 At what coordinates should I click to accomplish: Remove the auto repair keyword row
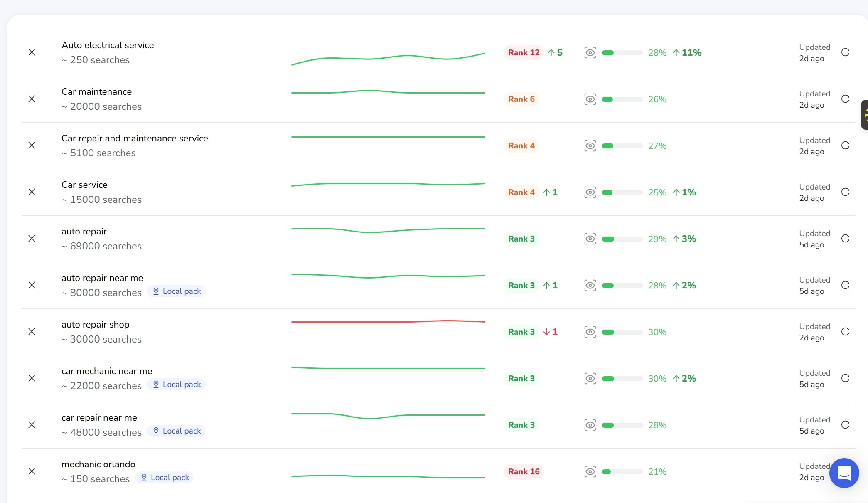tap(32, 239)
